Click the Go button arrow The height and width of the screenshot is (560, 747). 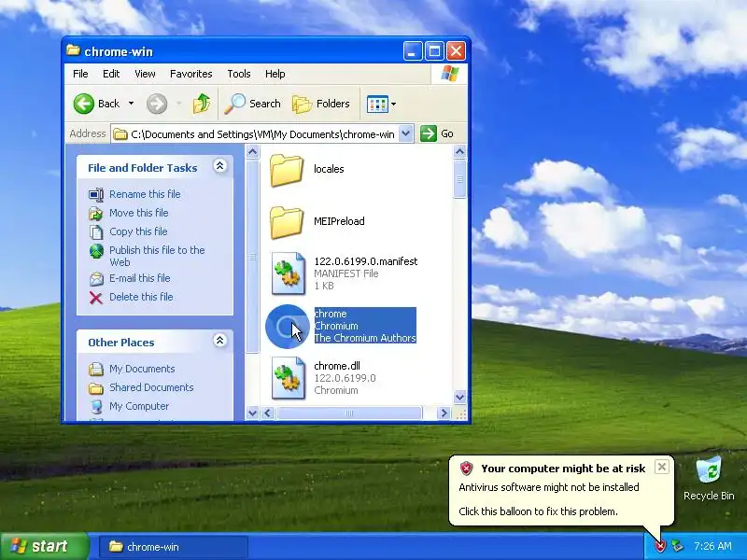click(x=429, y=133)
